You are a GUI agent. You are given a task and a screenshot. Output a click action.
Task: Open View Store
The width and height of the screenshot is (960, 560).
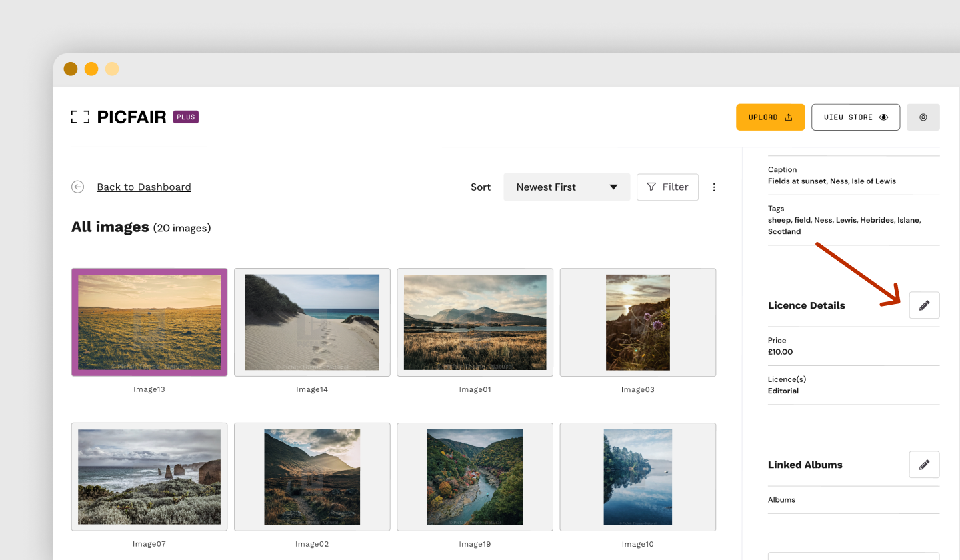(x=855, y=117)
